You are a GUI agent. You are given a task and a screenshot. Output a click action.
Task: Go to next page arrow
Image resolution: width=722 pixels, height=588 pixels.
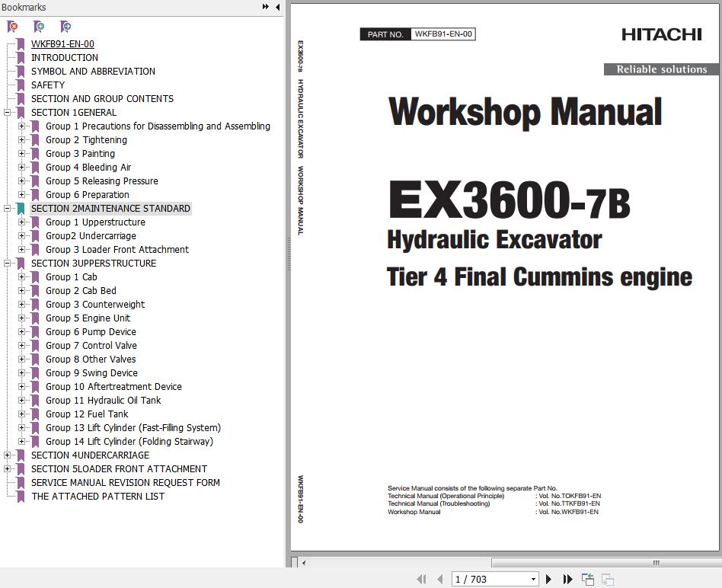coord(548,580)
